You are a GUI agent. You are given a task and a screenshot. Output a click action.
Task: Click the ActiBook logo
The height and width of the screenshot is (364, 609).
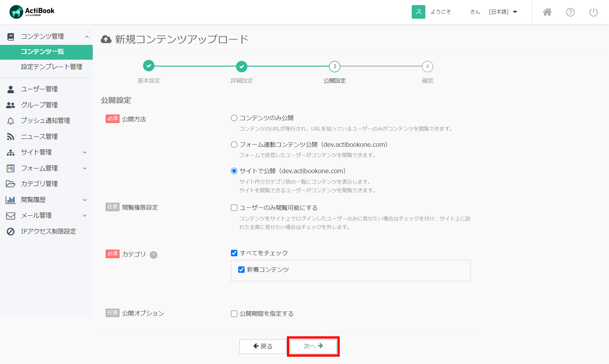pyautogui.click(x=32, y=12)
